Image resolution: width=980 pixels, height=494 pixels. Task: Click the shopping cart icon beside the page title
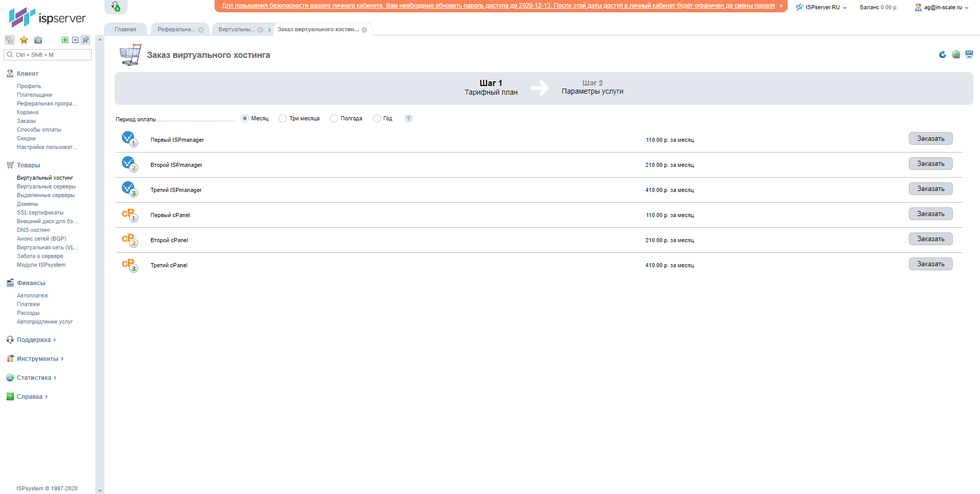tap(130, 54)
